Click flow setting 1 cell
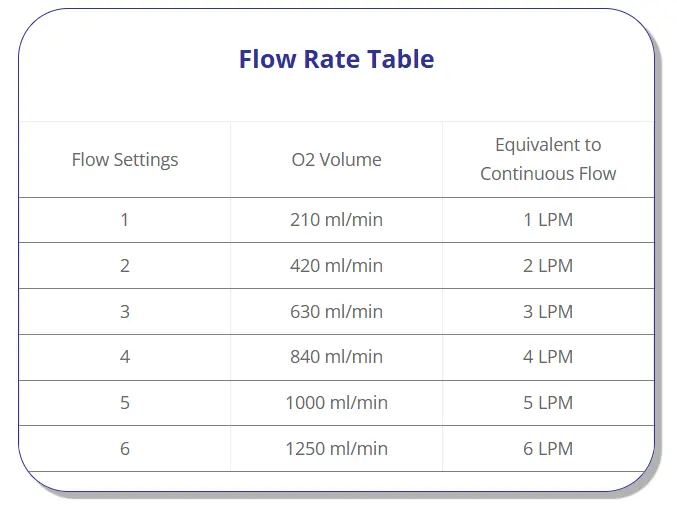This screenshot has width=677, height=510. click(x=125, y=220)
